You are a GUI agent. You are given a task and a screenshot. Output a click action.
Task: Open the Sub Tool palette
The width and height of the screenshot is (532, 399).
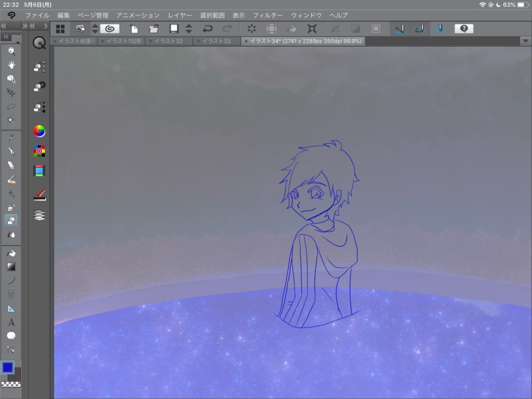coord(39,67)
